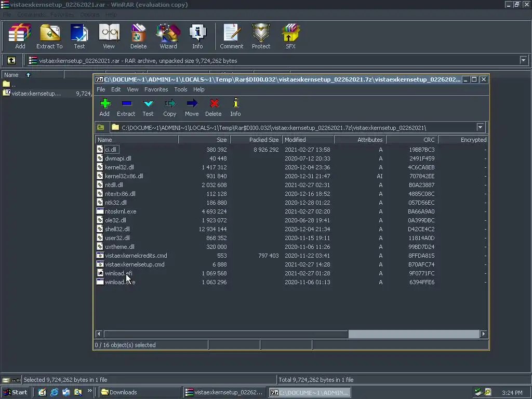532x399 pixels.
Task: Expand quick launch overflow chevron
Action: point(89,391)
